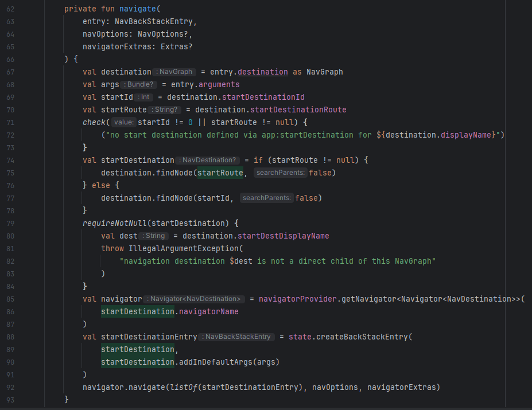Click line number 92 in the gutter
The height and width of the screenshot is (410, 532).
tap(10, 387)
